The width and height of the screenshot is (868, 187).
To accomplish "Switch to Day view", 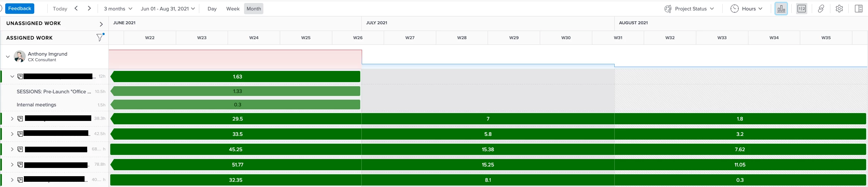I will (x=212, y=9).
